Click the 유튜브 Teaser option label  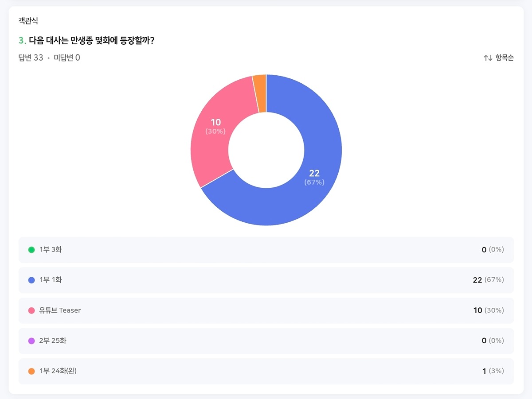pos(60,310)
